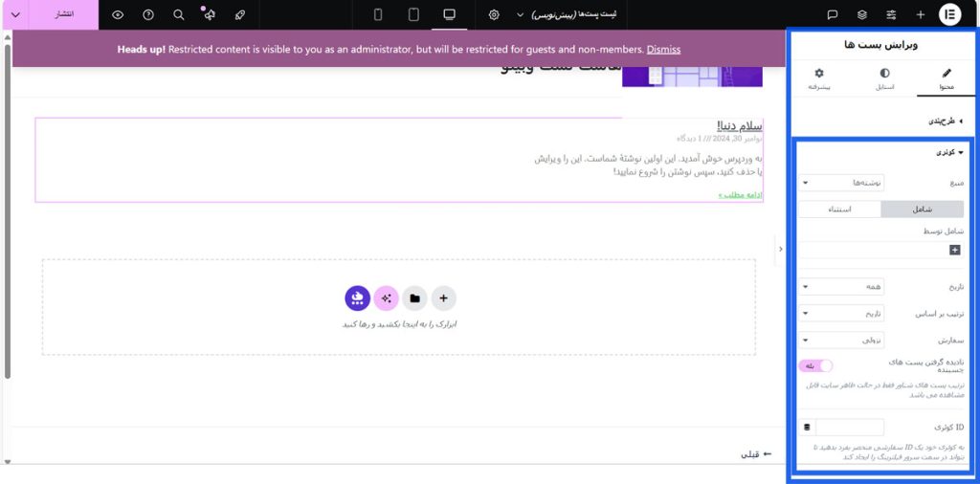Open the Finder search magnifier icon
Screen dimensions: 980x484
(179, 15)
